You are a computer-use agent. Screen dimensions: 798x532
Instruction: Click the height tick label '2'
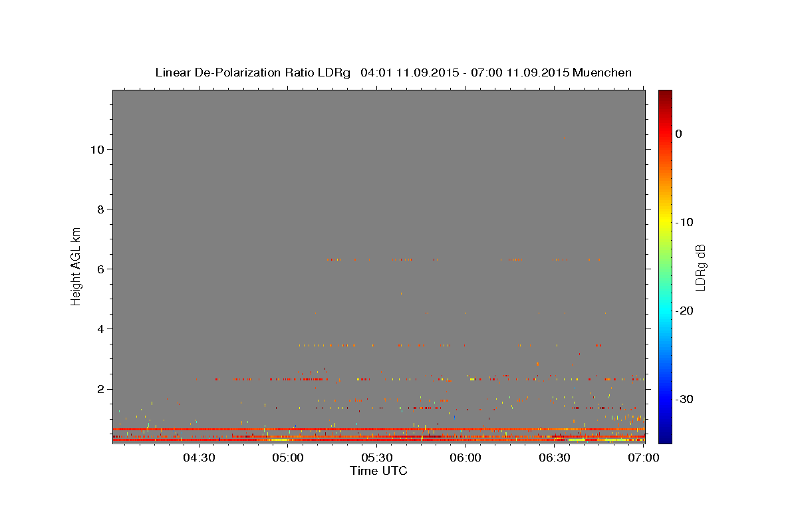coord(100,389)
